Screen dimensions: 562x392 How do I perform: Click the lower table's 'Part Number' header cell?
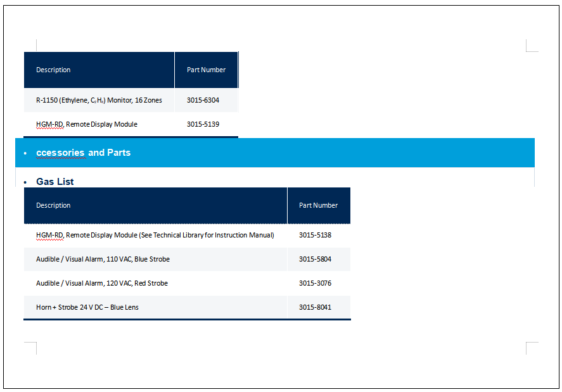319,205
